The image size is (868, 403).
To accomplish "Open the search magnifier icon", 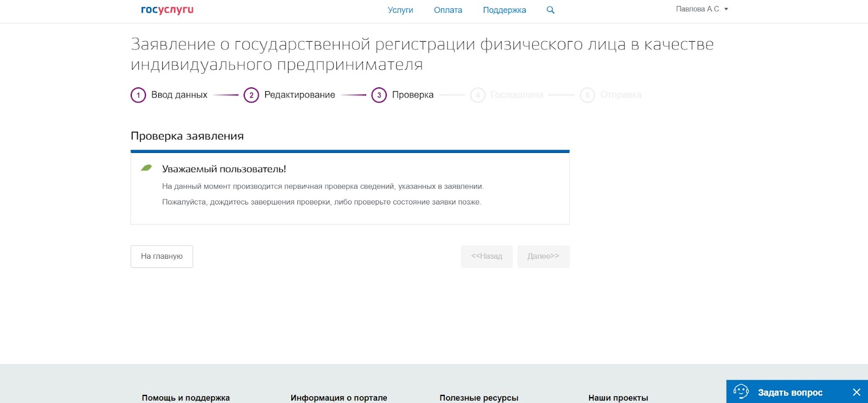I will click(551, 10).
